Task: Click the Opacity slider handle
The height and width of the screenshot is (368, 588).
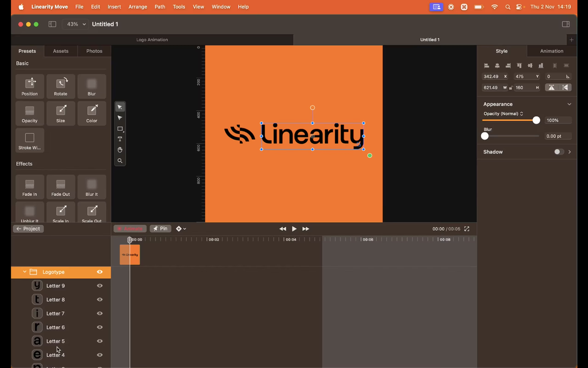Action: click(536, 120)
